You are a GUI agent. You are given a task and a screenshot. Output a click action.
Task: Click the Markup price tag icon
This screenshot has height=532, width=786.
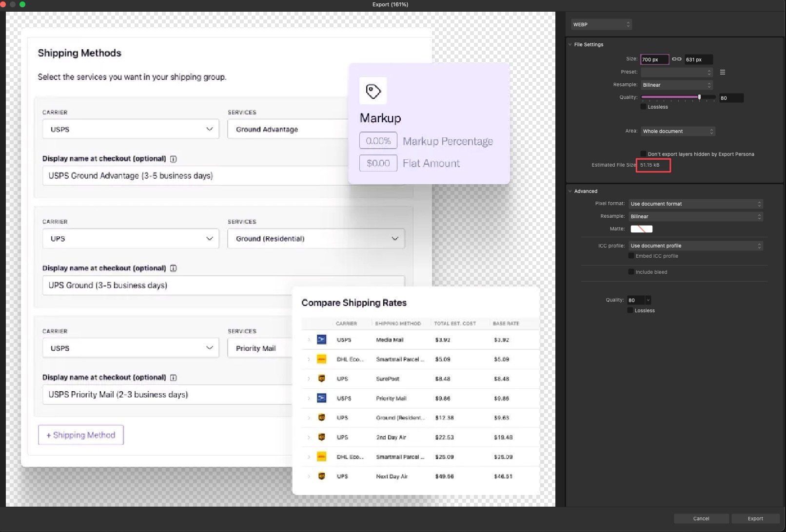pos(373,91)
